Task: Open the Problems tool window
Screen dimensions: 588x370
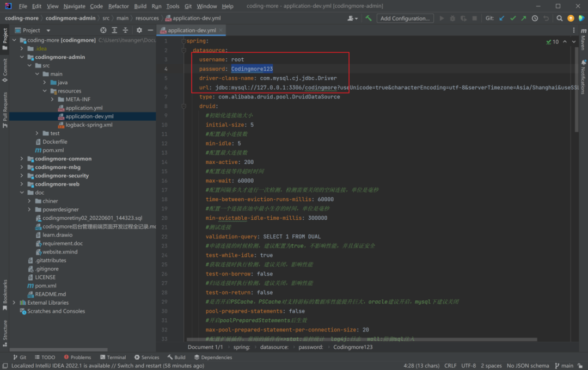Action: [77, 357]
